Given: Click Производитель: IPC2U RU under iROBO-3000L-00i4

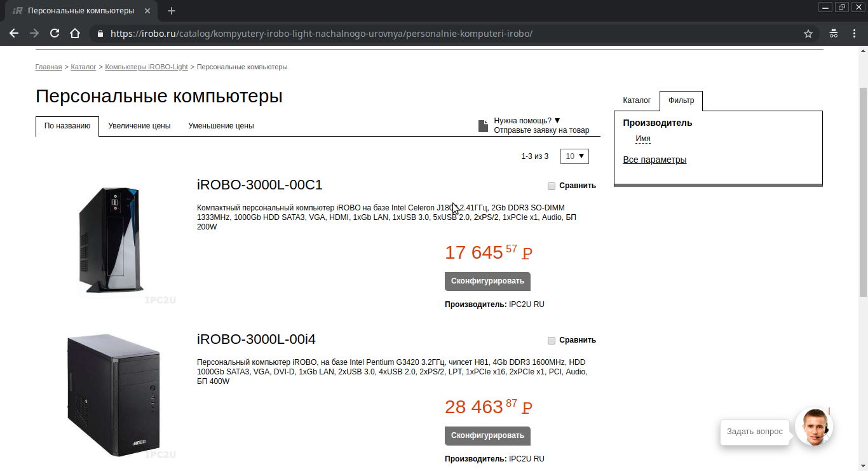Looking at the screenshot, I should [x=494, y=459].
